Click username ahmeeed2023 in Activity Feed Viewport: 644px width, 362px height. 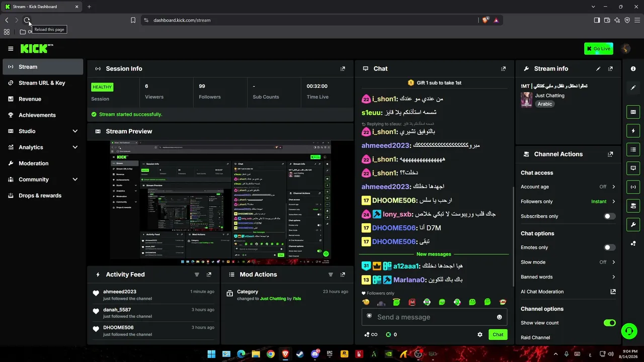[x=120, y=292]
